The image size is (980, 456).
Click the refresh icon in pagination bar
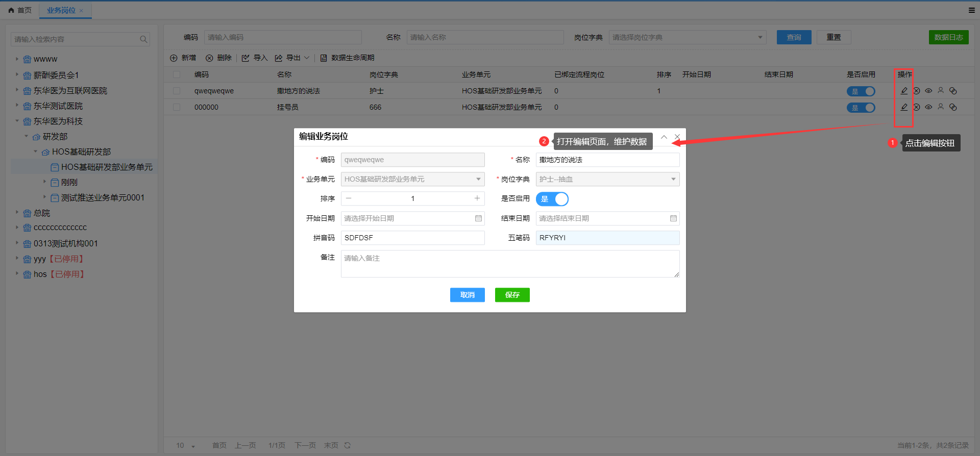click(x=348, y=445)
